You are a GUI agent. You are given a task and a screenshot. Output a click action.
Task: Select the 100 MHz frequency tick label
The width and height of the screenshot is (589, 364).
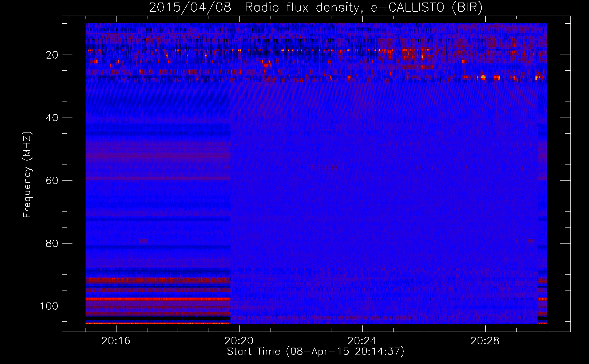49,306
